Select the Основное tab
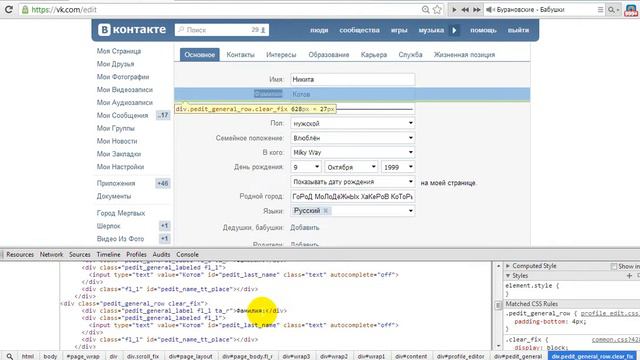This screenshot has width=640, height=360. tap(200, 55)
